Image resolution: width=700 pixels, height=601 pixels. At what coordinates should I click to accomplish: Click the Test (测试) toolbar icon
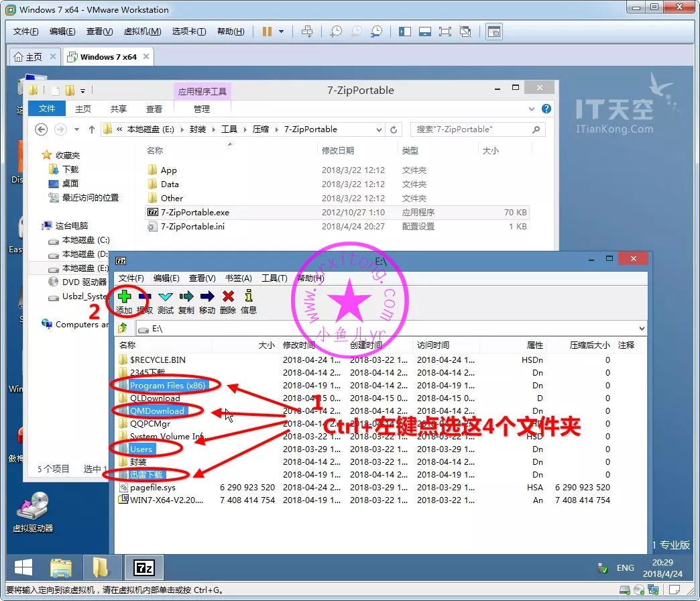click(166, 297)
